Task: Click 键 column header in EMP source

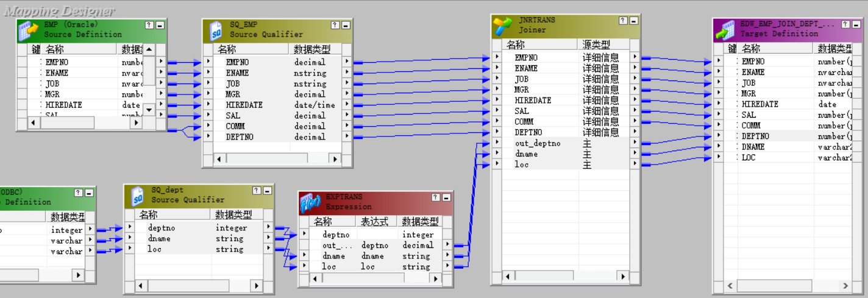Action: [35, 49]
